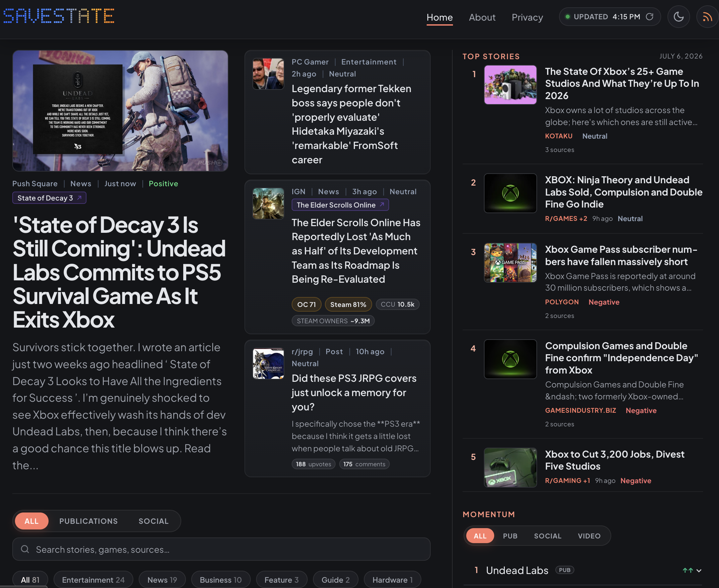
Task: Click the r/jrpg source label
Action: pos(302,352)
